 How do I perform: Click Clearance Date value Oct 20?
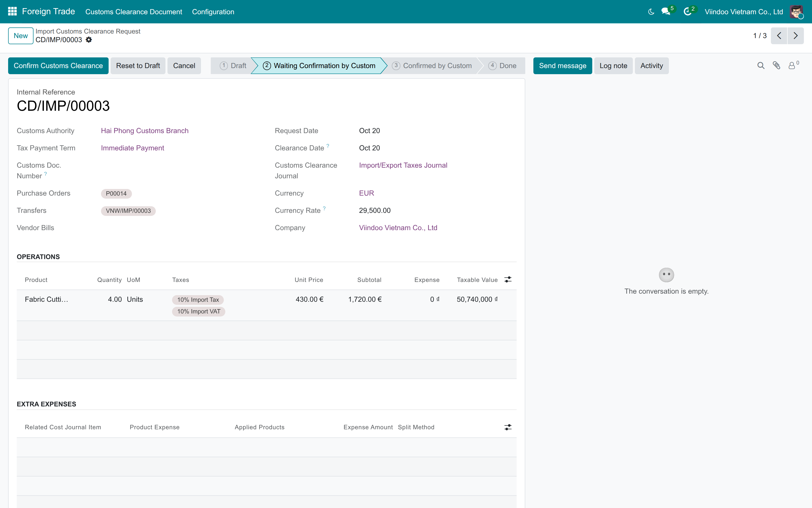[x=369, y=148]
